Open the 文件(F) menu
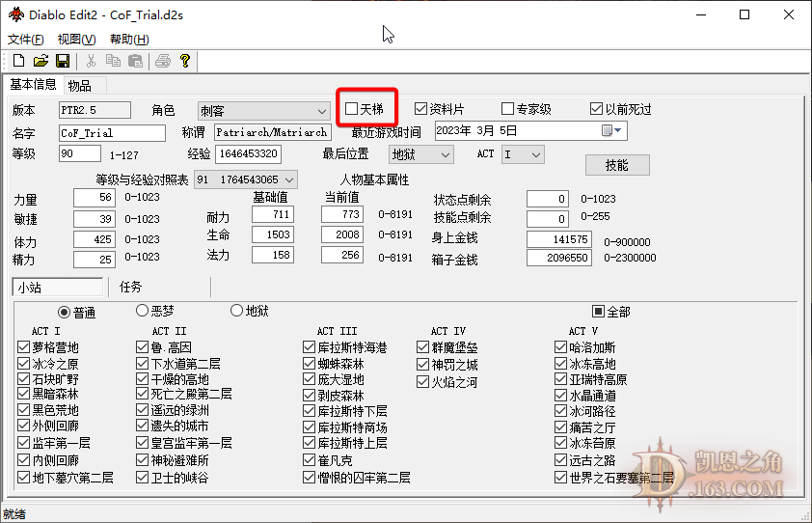 (x=25, y=40)
